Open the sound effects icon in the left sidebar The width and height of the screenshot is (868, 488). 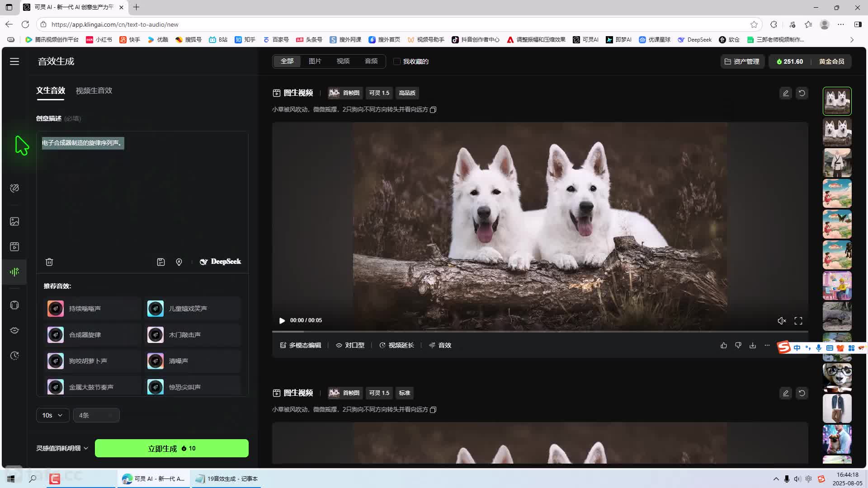[x=14, y=272]
